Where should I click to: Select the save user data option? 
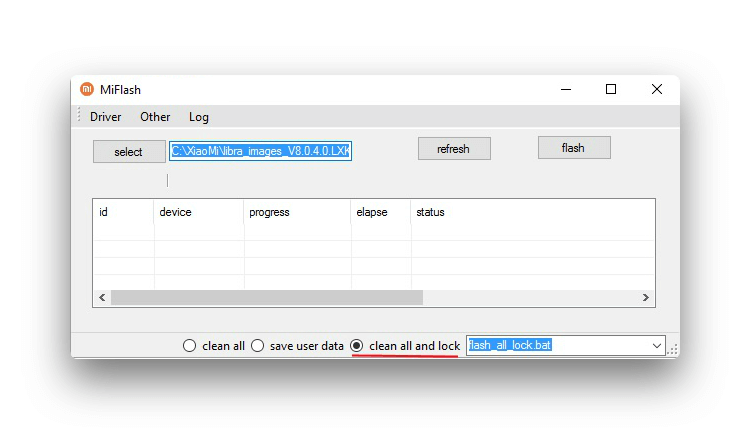297,345
